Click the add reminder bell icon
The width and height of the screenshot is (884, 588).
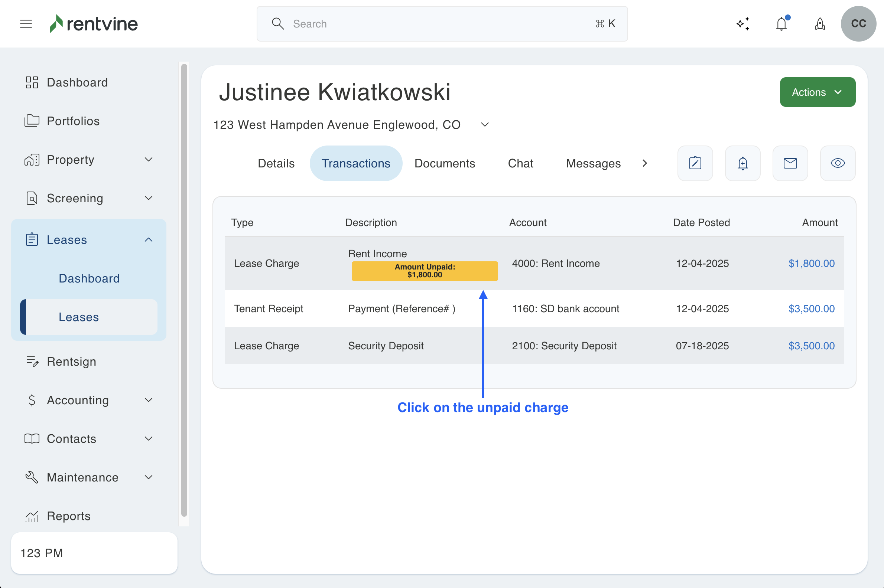(x=742, y=163)
